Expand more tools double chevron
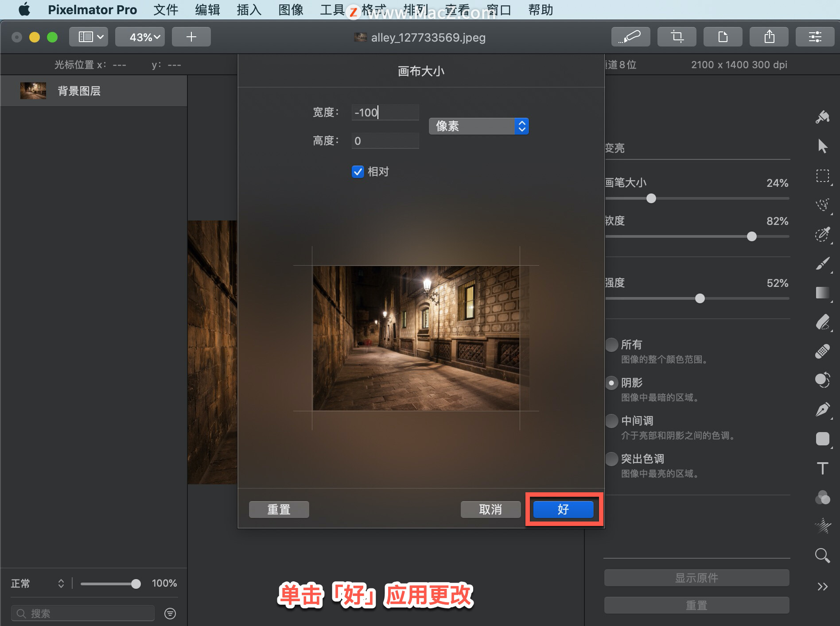This screenshot has height=626, width=840. 823,587
